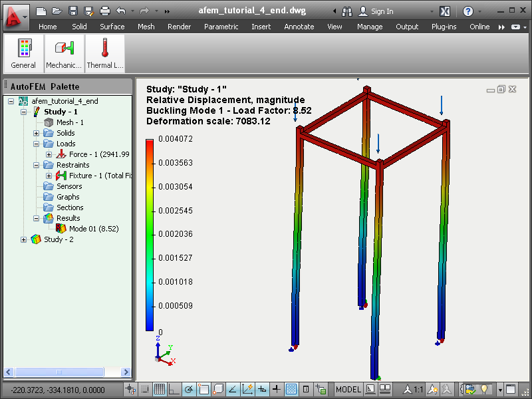Collapse the Loads folder in the tree
Viewport: 532px width, 399px height.
(x=37, y=144)
